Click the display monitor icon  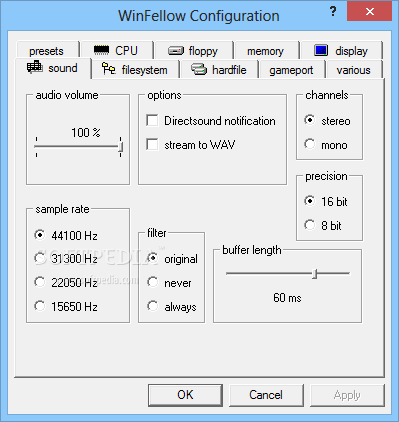321,50
